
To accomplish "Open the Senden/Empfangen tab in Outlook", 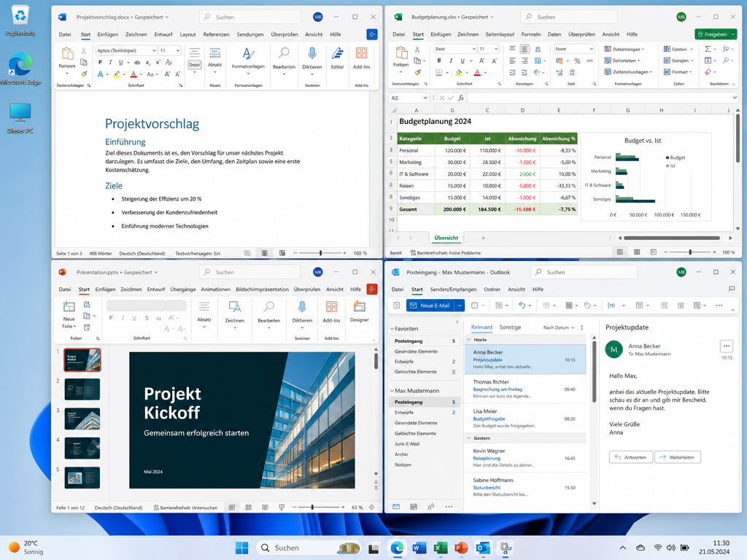I will pos(453,289).
